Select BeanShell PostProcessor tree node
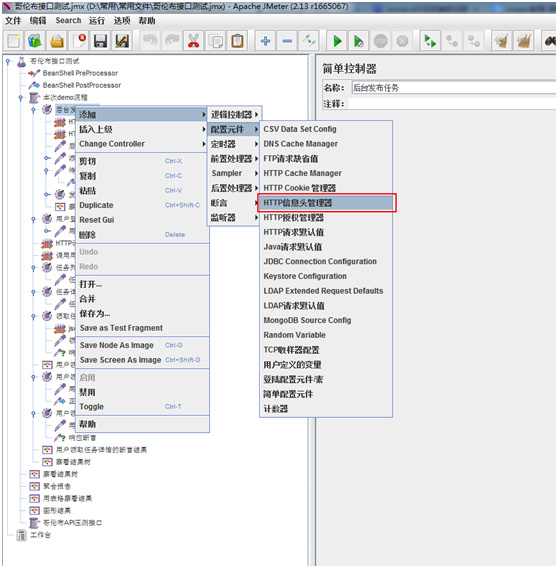Screen dimensions: 558x568 [82, 85]
